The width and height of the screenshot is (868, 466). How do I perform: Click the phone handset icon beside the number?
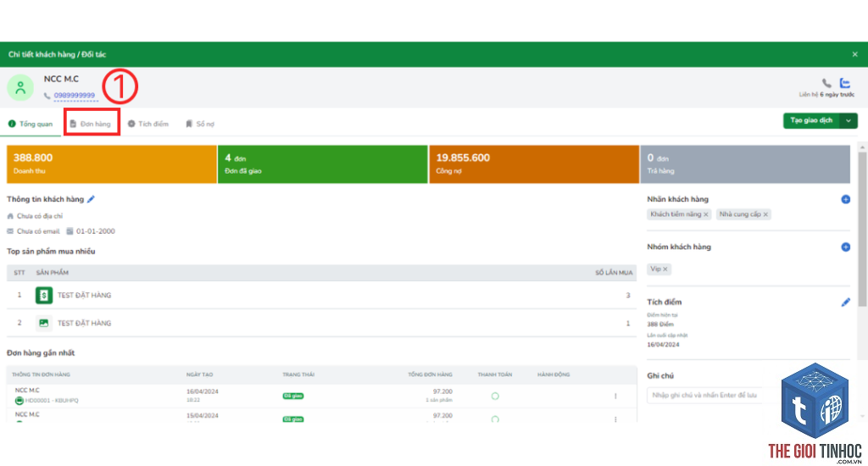pos(47,96)
